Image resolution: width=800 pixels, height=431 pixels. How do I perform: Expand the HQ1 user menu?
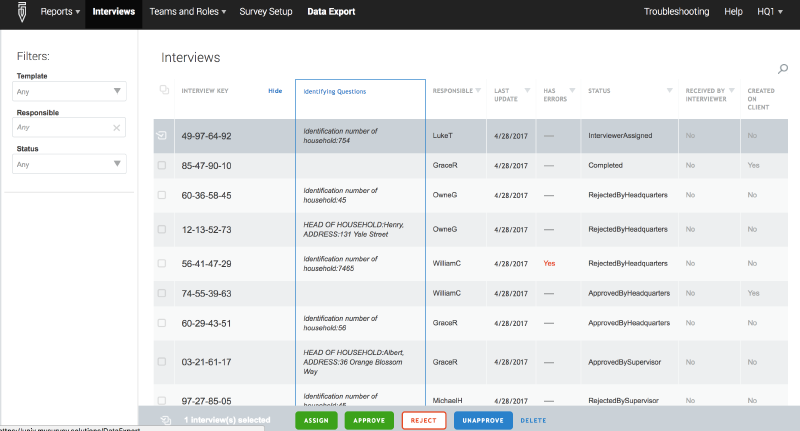pos(770,12)
